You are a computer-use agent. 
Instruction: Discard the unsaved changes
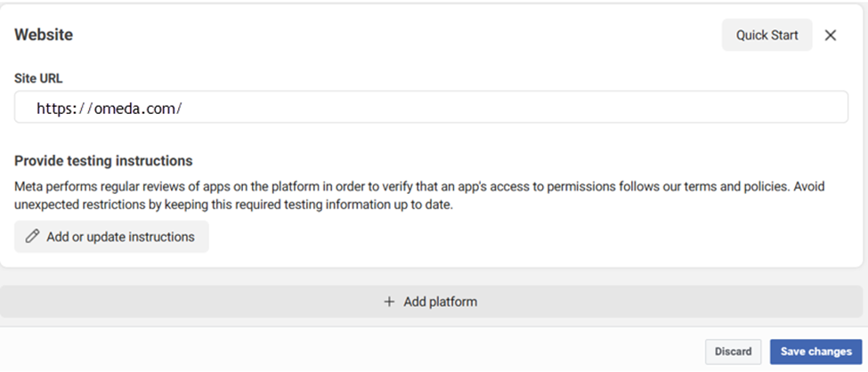(734, 352)
